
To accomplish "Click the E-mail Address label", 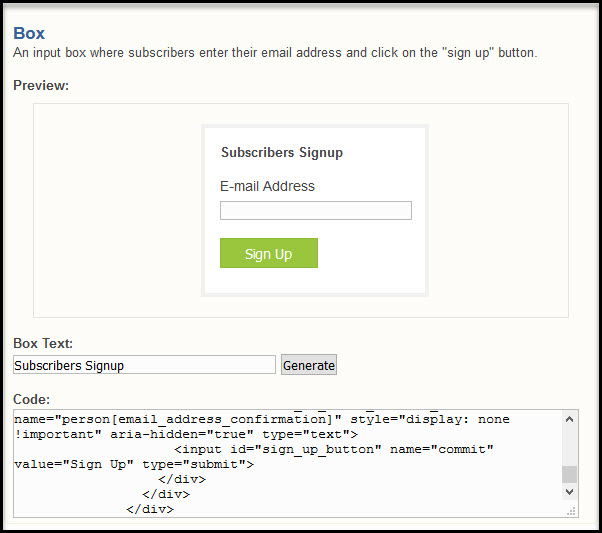I will (267, 186).
